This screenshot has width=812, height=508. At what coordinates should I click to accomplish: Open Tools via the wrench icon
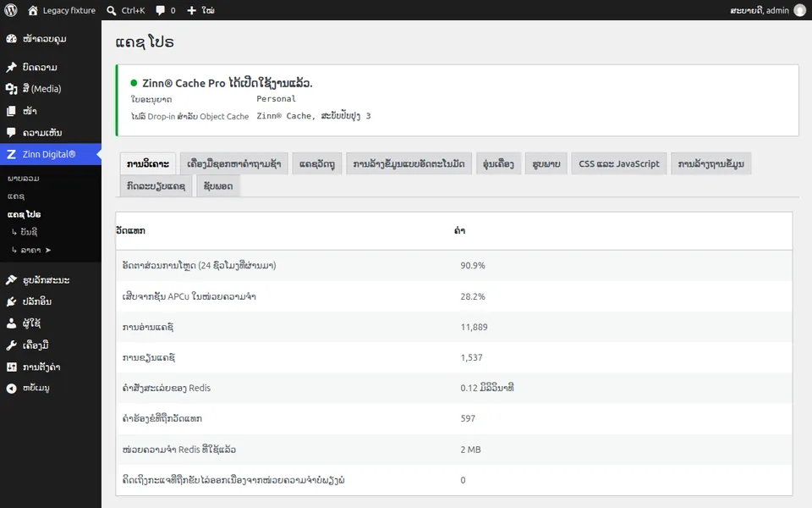[x=11, y=345]
